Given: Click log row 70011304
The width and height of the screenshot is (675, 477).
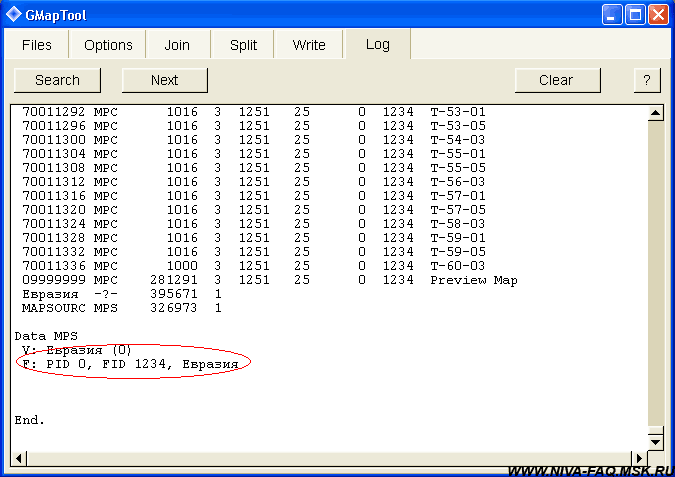Looking at the screenshot, I should 254,154.
